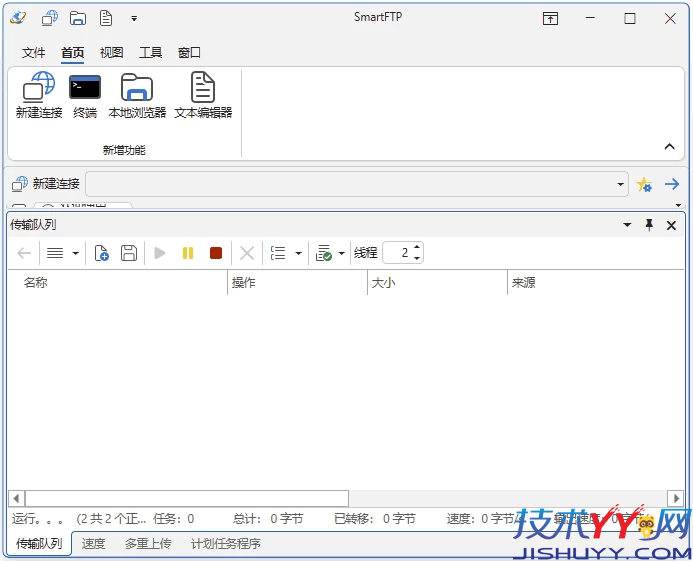Click the list with green checkmark icon
Screen dimensions: 693x561
click(324, 253)
